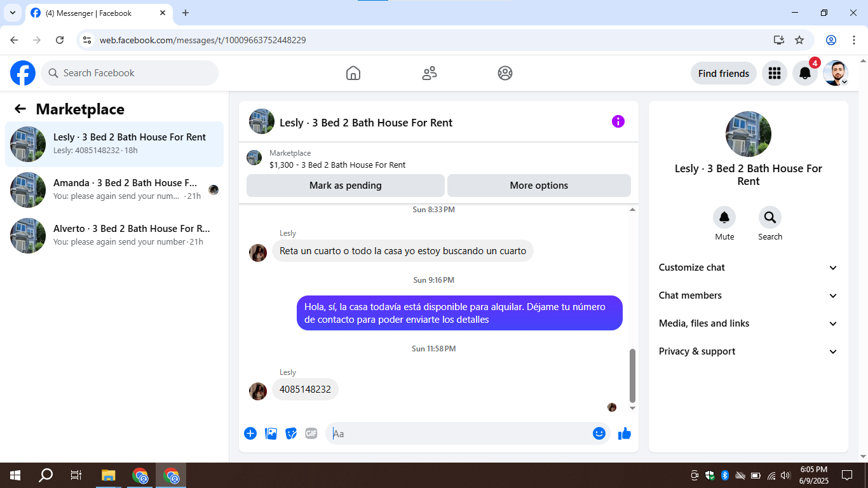Install app icon in address bar

pyautogui.click(x=779, y=40)
